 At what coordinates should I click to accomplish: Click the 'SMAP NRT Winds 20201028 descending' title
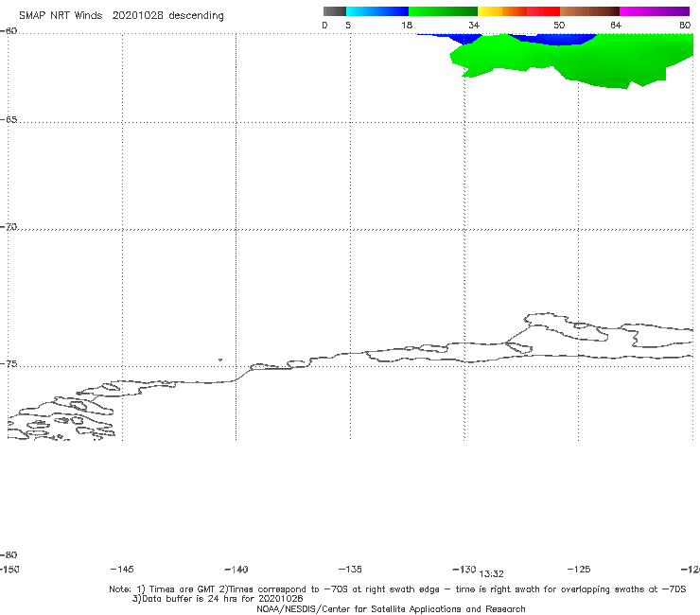[x=121, y=16]
